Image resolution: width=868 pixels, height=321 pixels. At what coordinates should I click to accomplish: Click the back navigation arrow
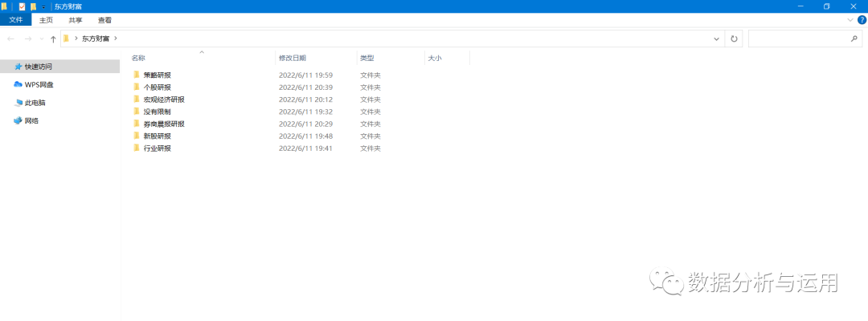click(x=10, y=39)
